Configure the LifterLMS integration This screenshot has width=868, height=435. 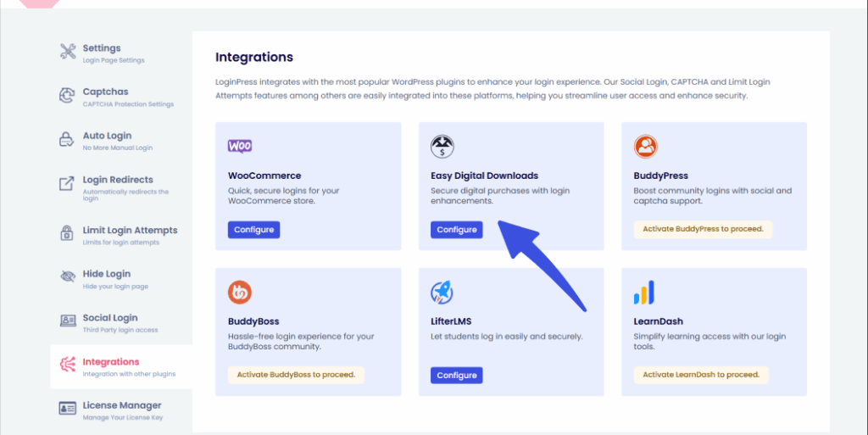coord(457,376)
